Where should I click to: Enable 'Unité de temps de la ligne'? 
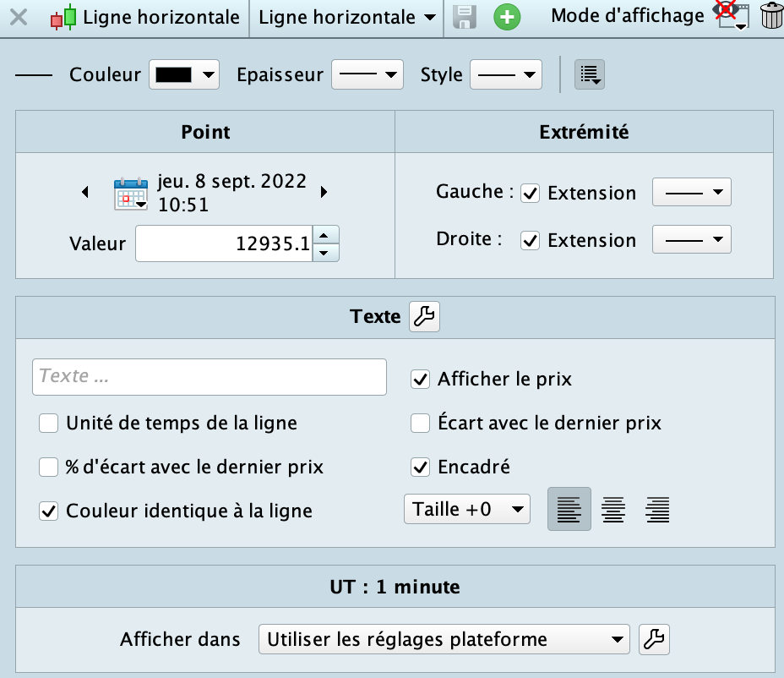pos(49,423)
